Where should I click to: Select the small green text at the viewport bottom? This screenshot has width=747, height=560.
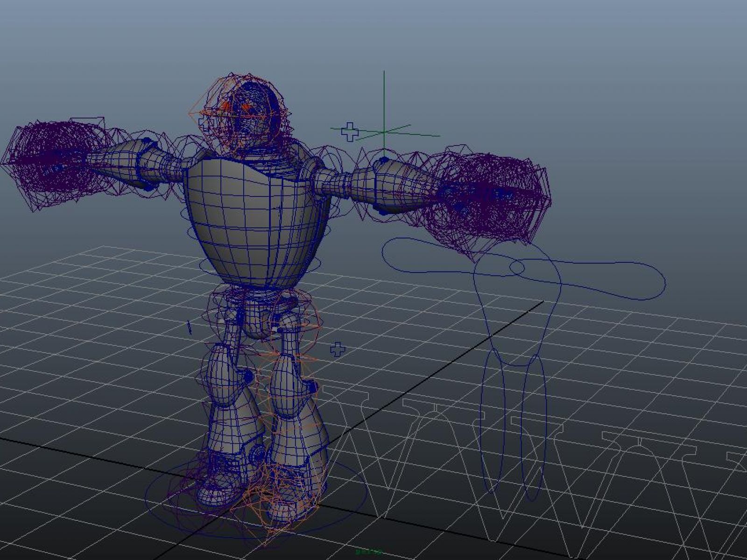369,552
